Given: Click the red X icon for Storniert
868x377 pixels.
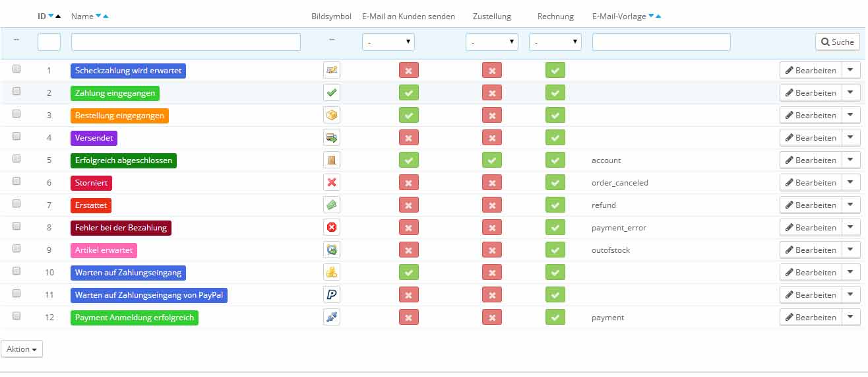Looking at the screenshot, I should pos(332,182).
